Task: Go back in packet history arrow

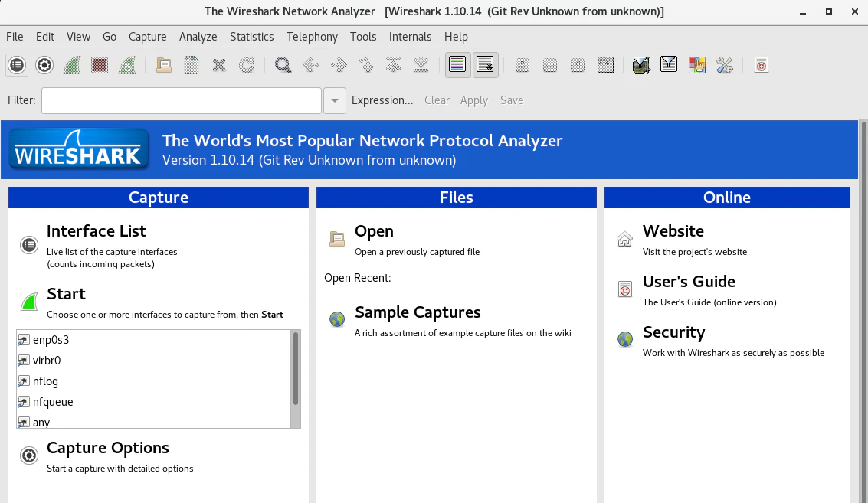Action: [310, 65]
